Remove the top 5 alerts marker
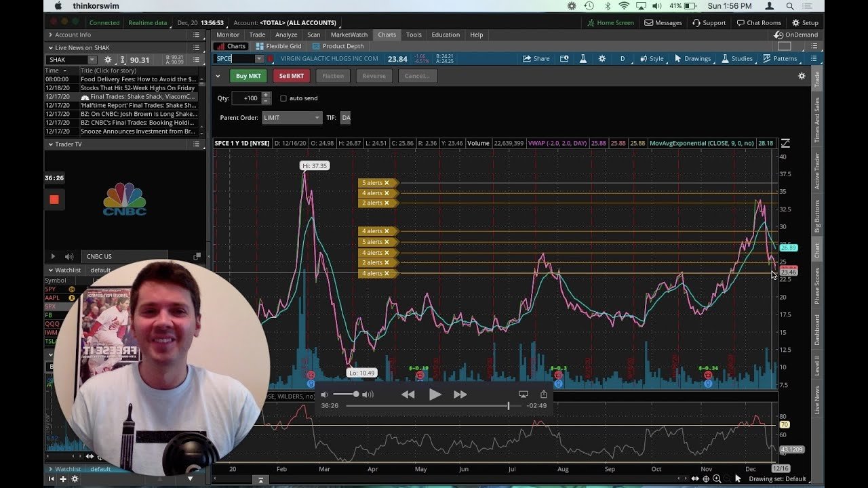The image size is (868, 488). 387,183
